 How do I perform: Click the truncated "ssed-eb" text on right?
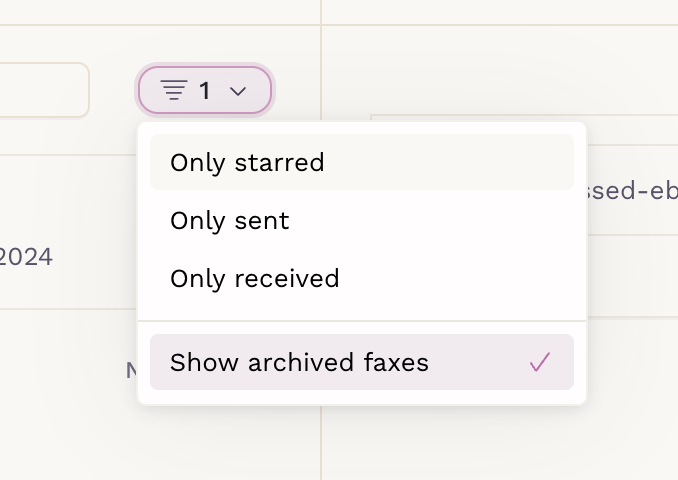632,190
